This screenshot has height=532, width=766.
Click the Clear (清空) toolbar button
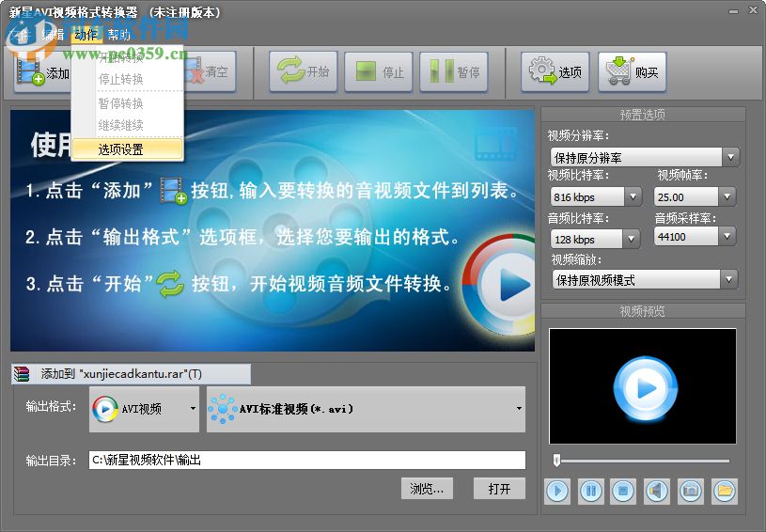(211, 72)
